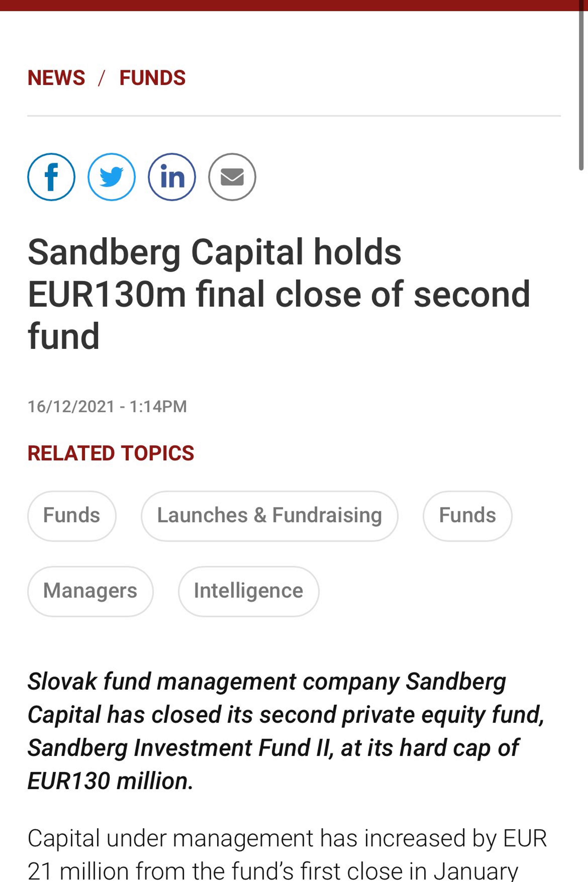Image resolution: width=588 pixels, height=882 pixels.
Task: Click the 16/12/2021 publication timestamp
Action: (x=107, y=407)
